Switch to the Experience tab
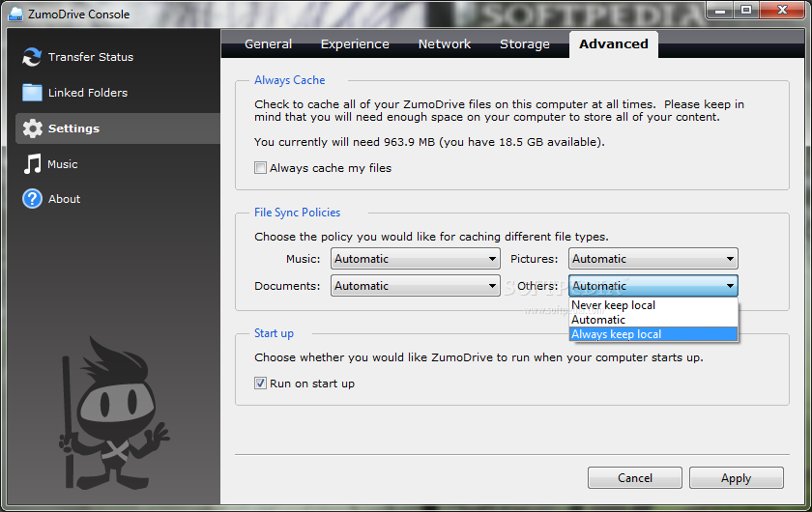The height and width of the screenshot is (512, 812). (x=355, y=44)
